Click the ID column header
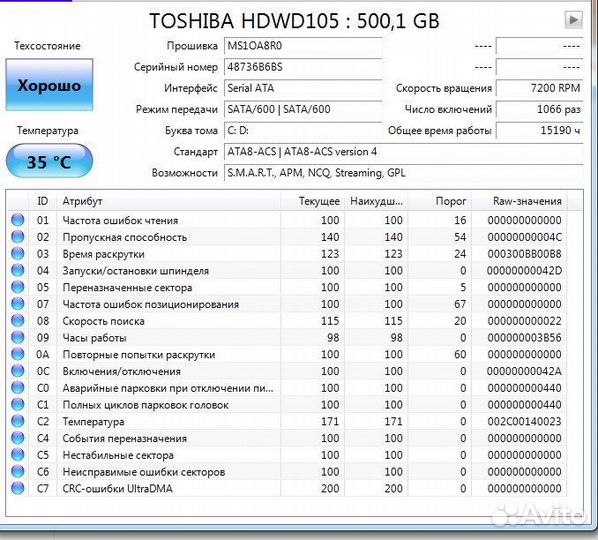Screen dimensions: 598x540 coord(43,201)
